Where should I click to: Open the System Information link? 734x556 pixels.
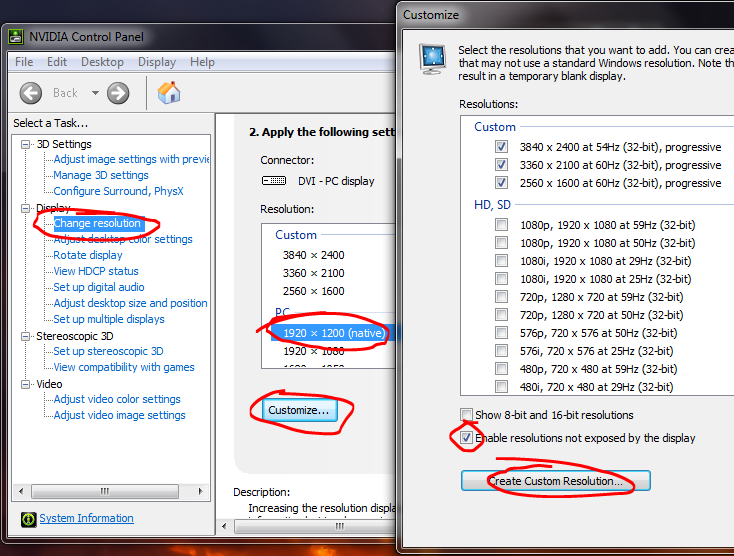[x=86, y=518]
